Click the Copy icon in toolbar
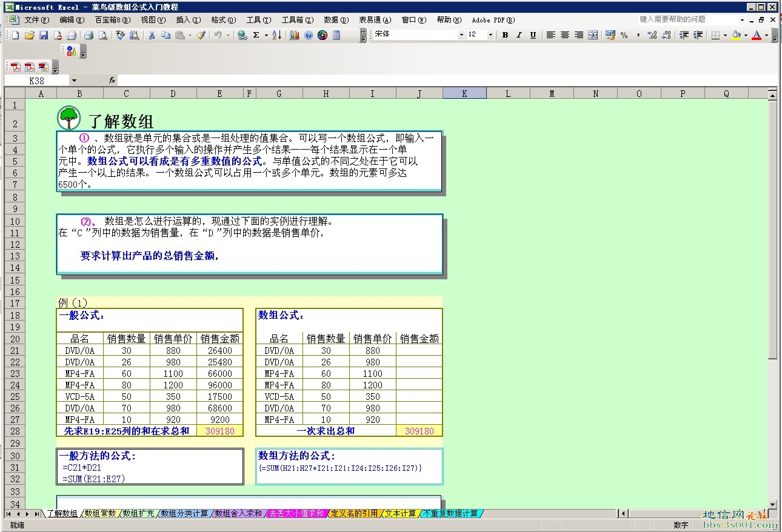The width and height of the screenshot is (782, 532). [x=165, y=35]
